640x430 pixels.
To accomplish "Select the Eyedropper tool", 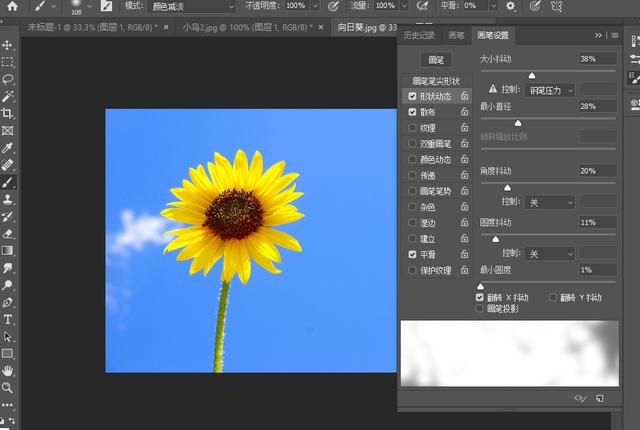I will click(x=8, y=147).
